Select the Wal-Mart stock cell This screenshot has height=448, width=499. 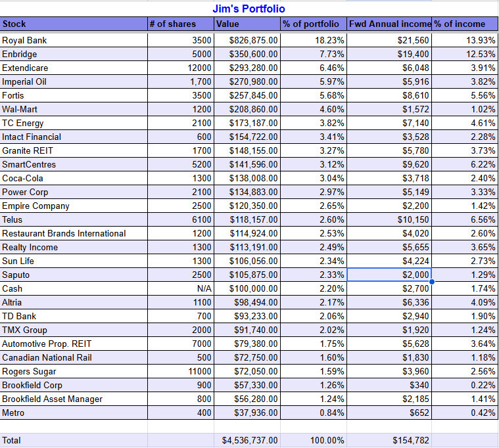pyautogui.click(x=74, y=110)
